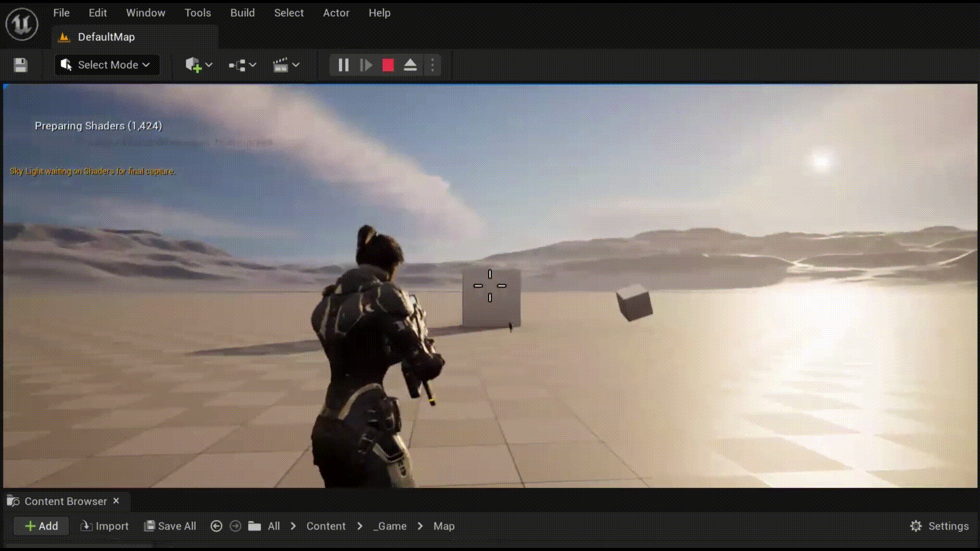Expand the chevron after _Game
The height and width of the screenshot is (551, 980).
pos(420,526)
